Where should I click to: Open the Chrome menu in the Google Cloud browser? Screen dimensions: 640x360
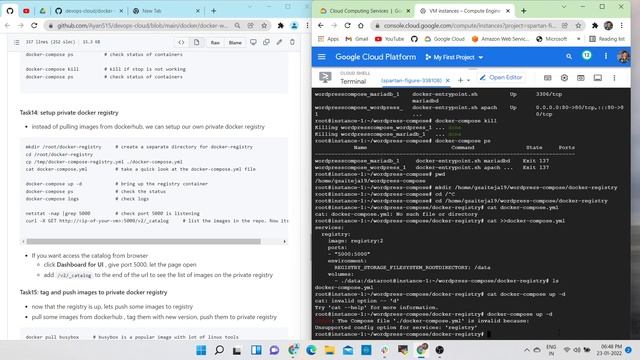tap(622, 25)
